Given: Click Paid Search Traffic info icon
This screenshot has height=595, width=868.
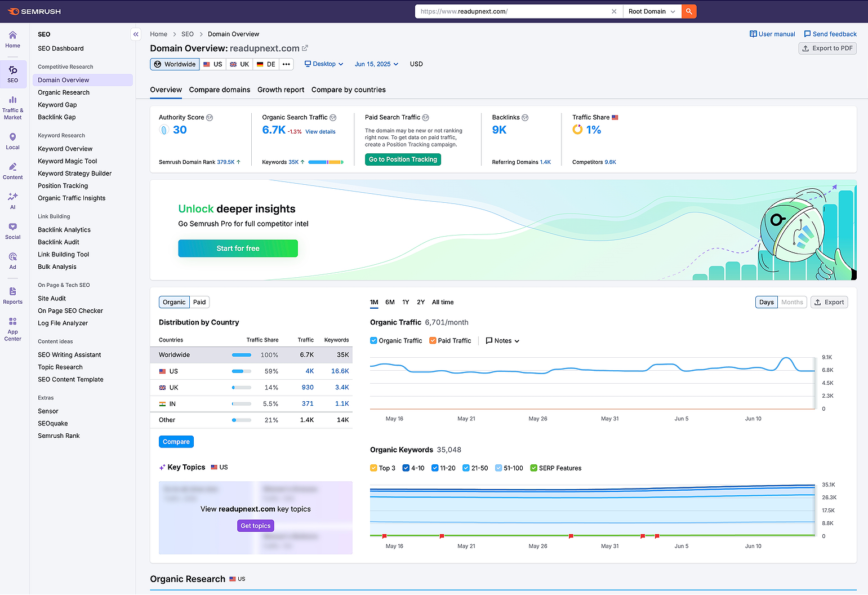Looking at the screenshot, I should click(x=426, y=118).
